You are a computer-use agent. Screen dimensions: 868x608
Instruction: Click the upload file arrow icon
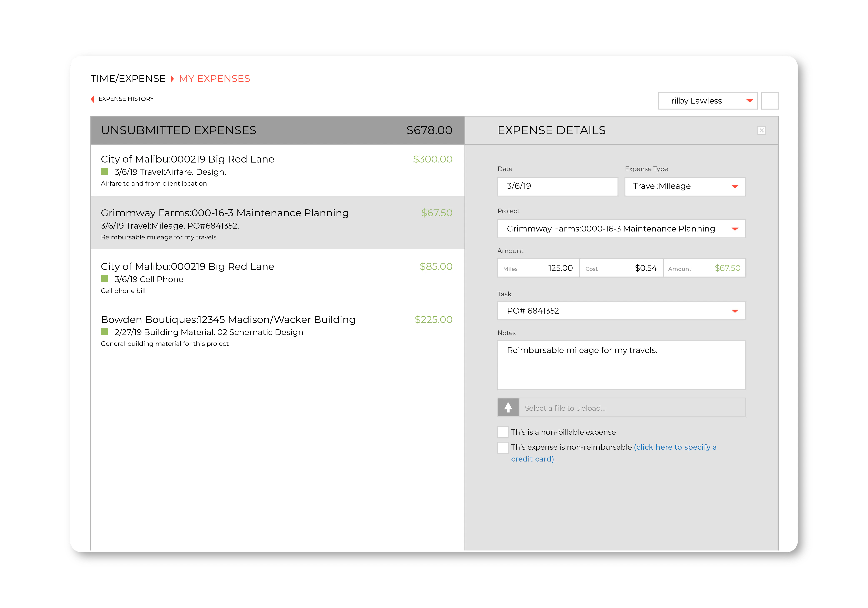click(508, 408)
